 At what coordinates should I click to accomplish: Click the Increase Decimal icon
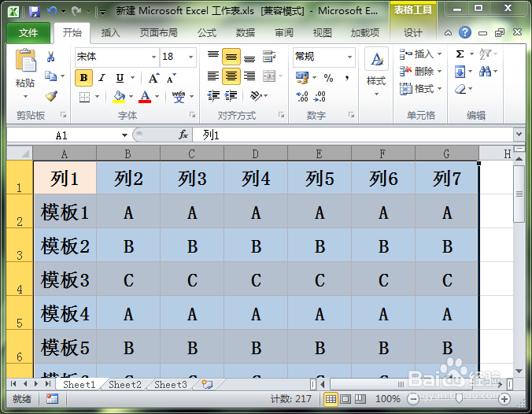point(301,96)
